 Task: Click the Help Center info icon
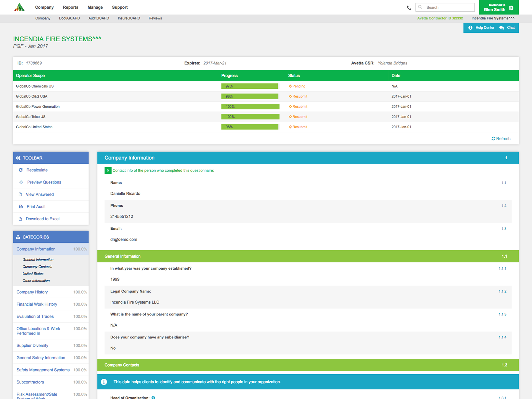[x=470, y=28]
